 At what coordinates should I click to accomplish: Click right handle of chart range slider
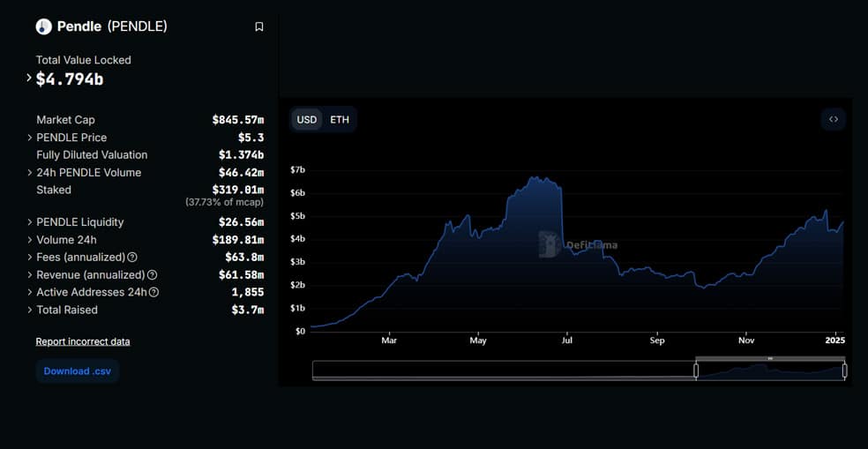(844, 370)
